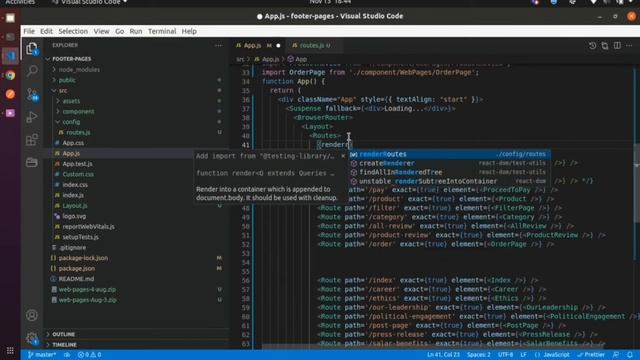This screenshot has width=640, height=360.
Task: Open the Edit menu
Action: coord(46,31)
